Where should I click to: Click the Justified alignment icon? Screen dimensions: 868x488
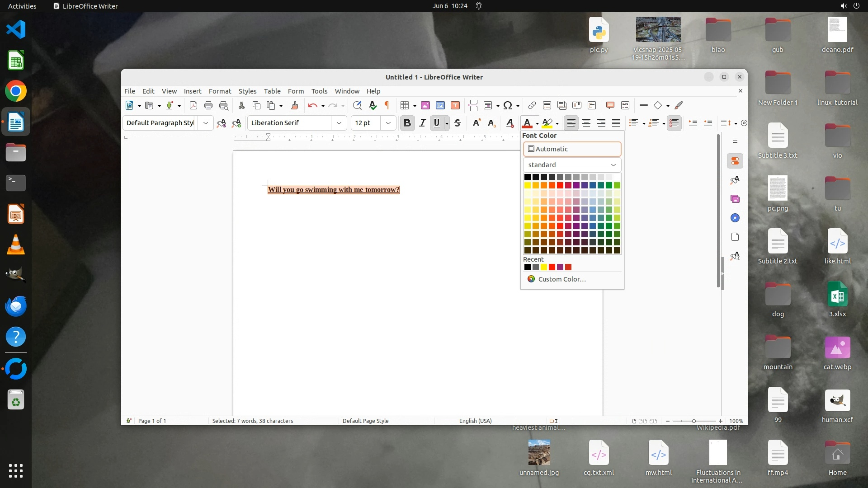coord(616,123)
